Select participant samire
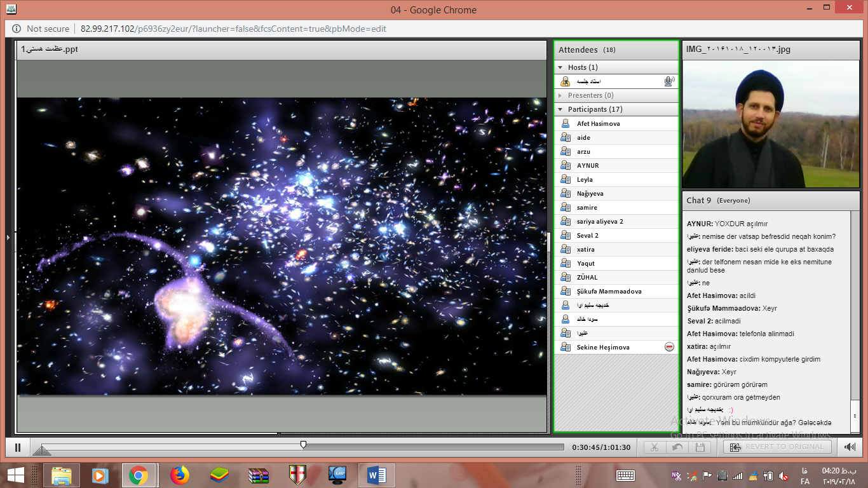The width and height of the screenshot is (868, 488). 616,208
